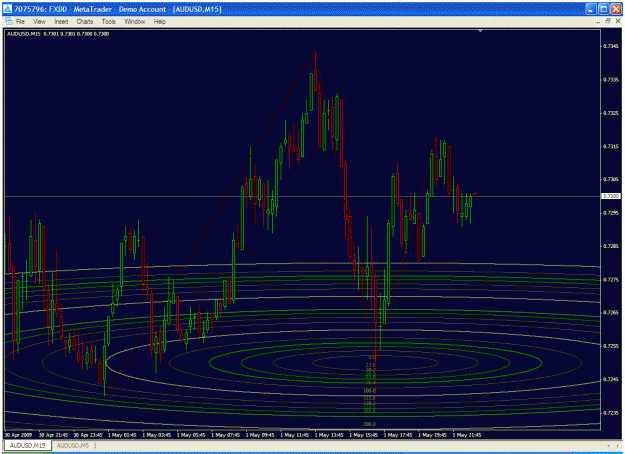The height and width of the screenshot is (454, 625).
Task: Click the 1 May 07:45 time label
Action: tap(226, 435)
